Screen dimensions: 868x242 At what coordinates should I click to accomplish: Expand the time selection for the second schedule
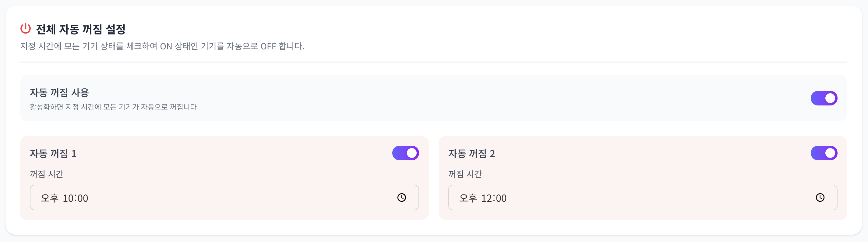tap(820, 198)
